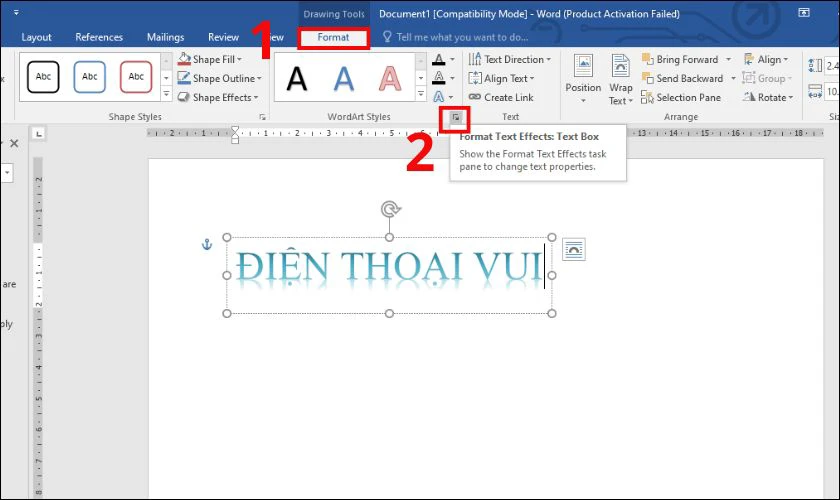Click the anchor icon left of the text box

(207, 244)
